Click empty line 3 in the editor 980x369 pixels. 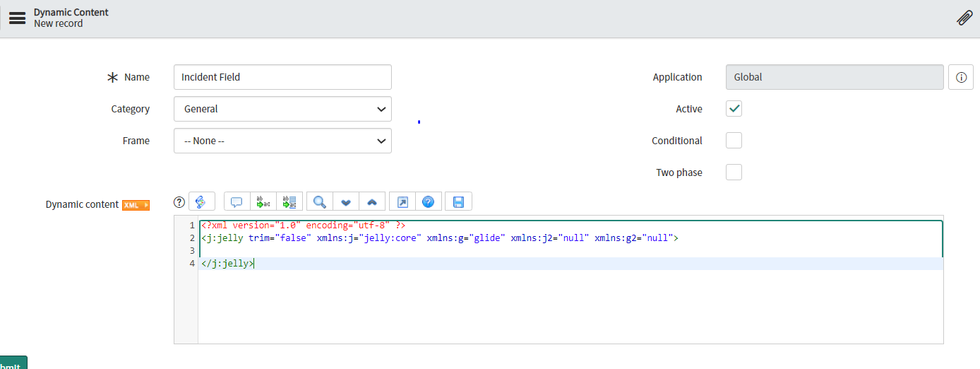(570, 251)
